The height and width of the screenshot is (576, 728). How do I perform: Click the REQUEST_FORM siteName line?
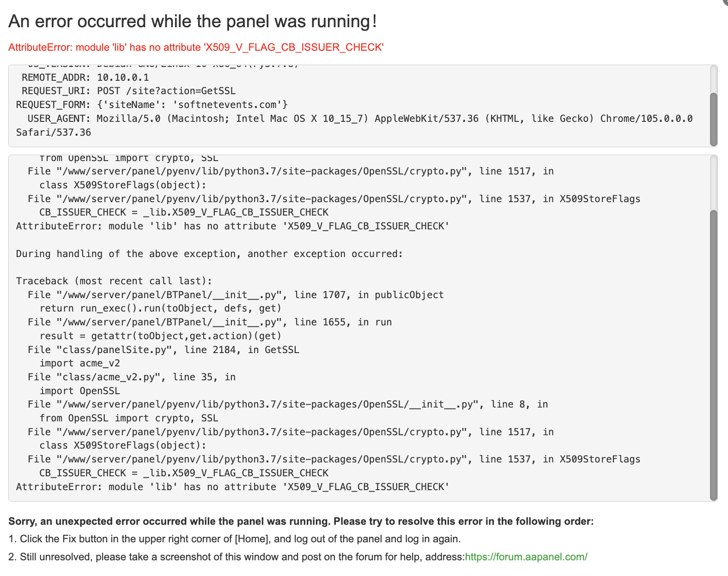tap(152, 105)
